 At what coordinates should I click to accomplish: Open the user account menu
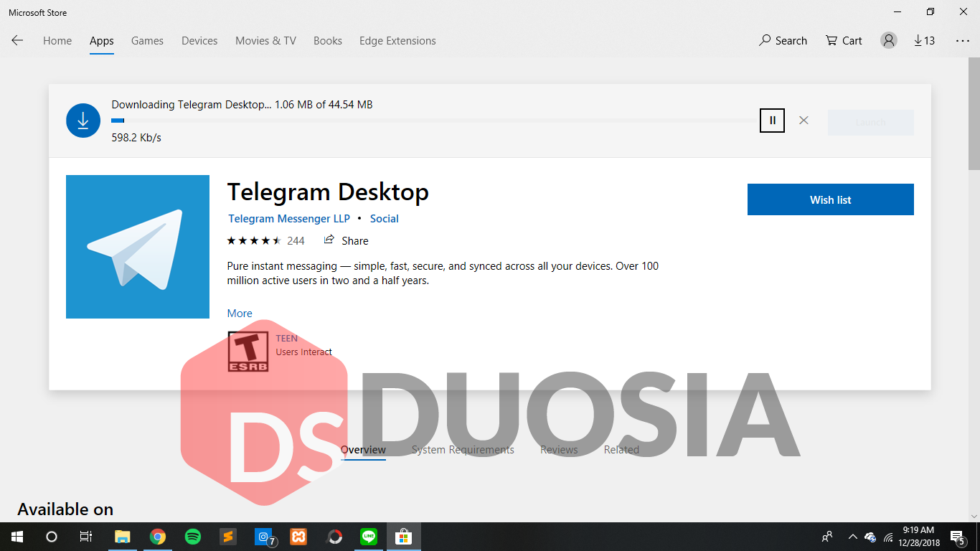(889, 41)
